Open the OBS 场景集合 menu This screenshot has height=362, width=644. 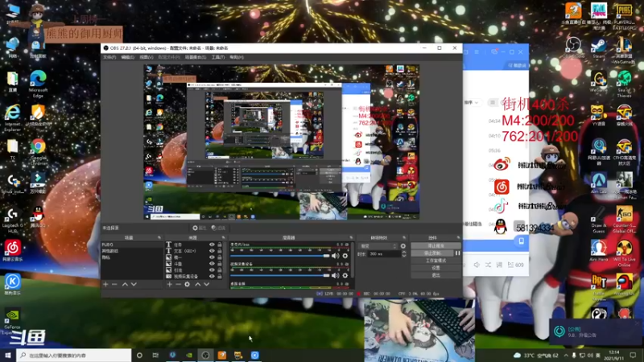[x=196, y=57]
